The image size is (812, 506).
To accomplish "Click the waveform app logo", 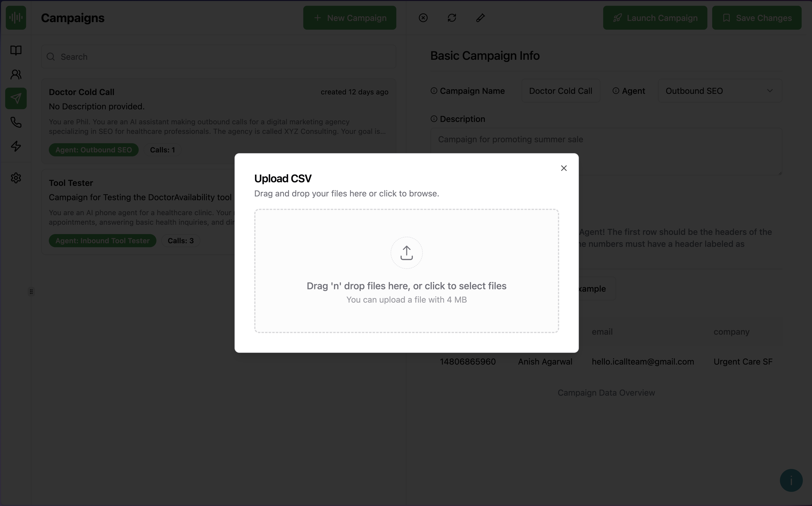I will [16, 18].
